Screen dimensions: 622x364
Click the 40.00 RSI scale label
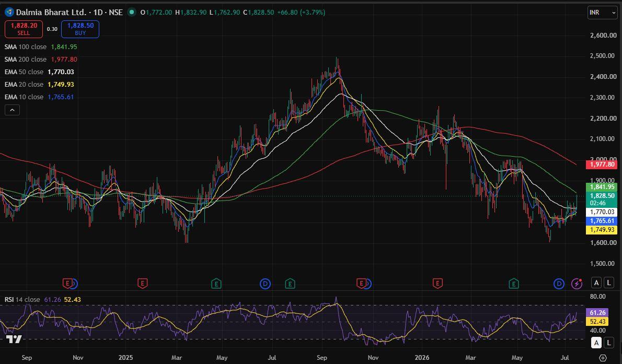tap(598, 330)
